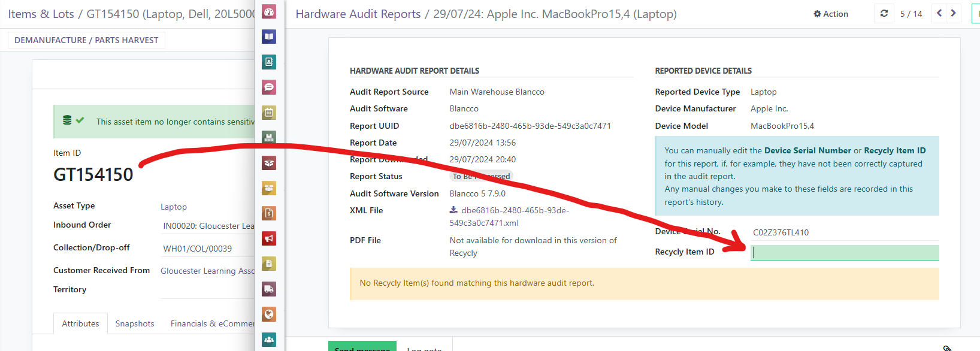The width and height of the screenshot is (980, 351).
Task: Select the Attributes tab
Action: [x=80, y=323]
